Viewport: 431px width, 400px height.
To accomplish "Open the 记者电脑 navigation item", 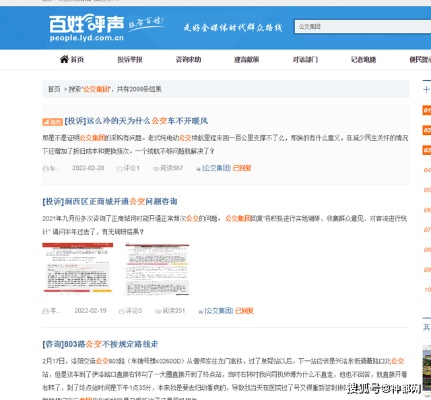I will (363, 60).
